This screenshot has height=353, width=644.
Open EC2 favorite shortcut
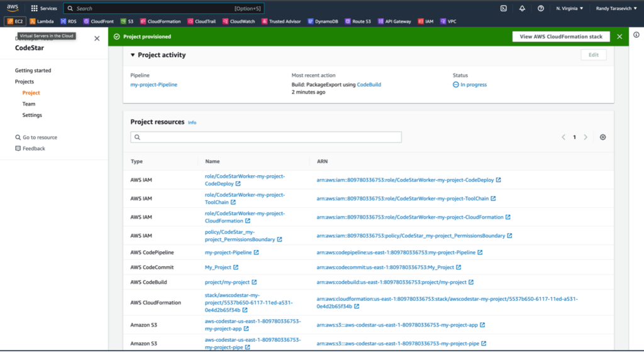tap(15, 21)
